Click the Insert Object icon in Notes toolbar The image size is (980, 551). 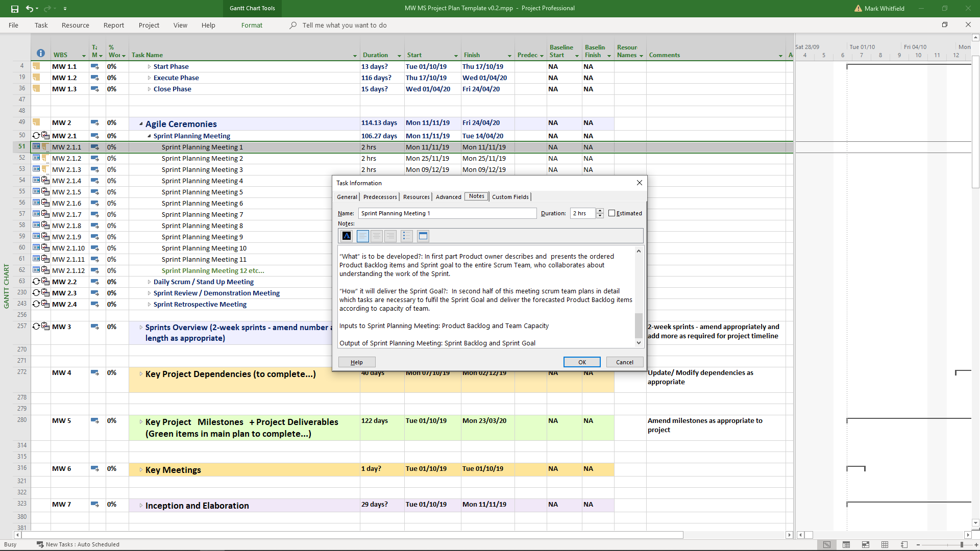click(x=423, y=236)
